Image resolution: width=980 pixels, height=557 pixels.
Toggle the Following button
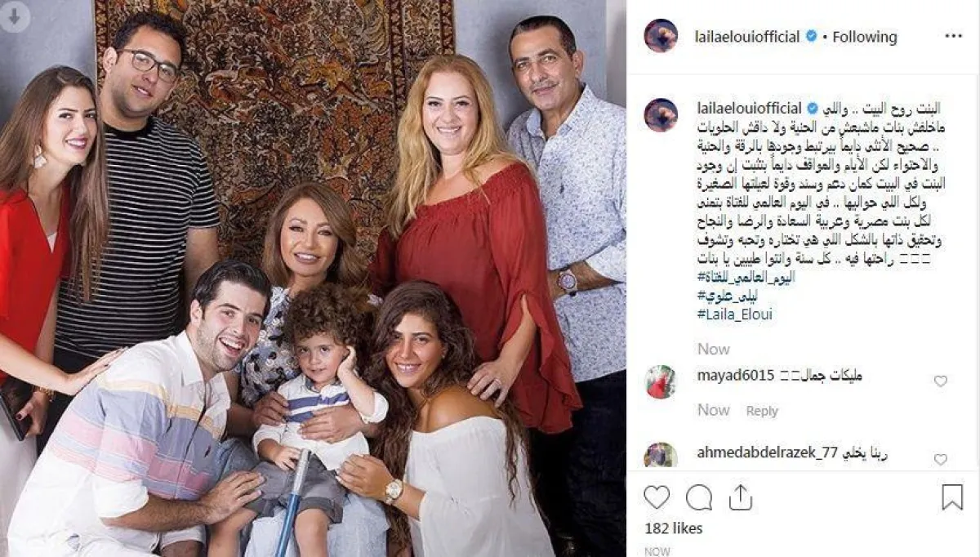point(864,37)
